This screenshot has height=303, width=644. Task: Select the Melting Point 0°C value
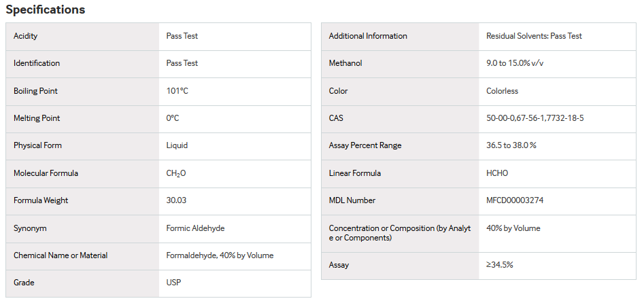pos(173,118)
